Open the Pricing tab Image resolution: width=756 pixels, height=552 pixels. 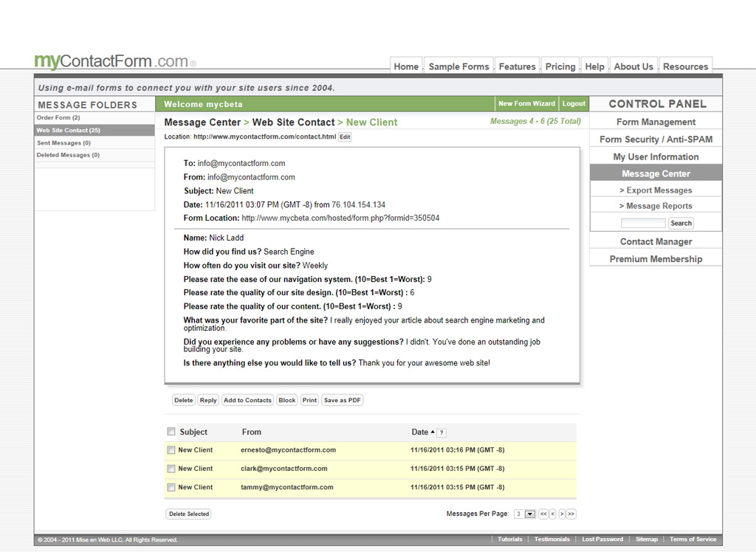pos(560,66)
